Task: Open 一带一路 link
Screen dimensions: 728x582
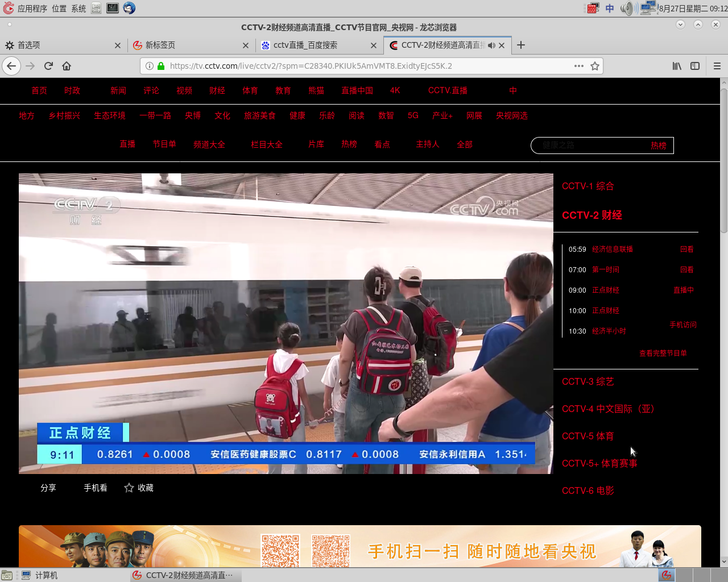Action: click(155, 115)
